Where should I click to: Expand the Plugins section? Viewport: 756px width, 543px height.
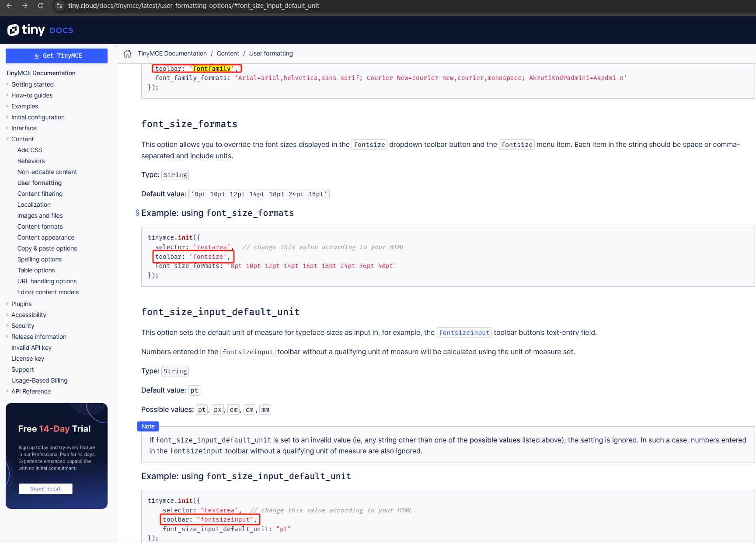[x=7, y=304]
